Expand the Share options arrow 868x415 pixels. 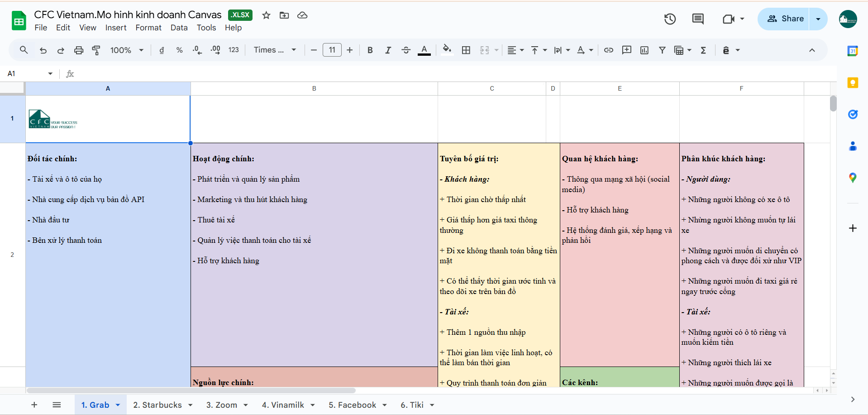point(818,19)
